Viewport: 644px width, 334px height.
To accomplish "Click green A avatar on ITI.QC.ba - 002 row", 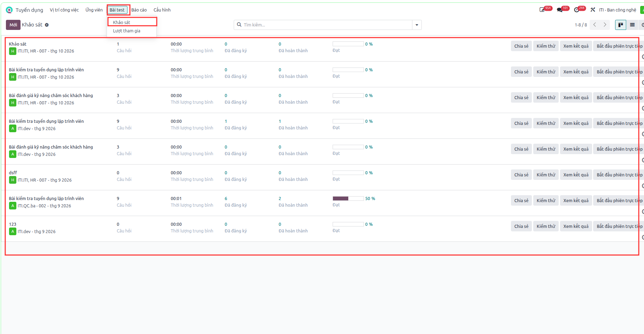I will (13, 206).
